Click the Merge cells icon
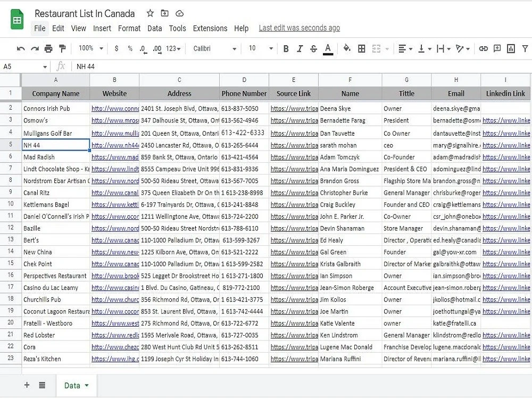Viewport: 532px width, 399px height. pos(376,49)
